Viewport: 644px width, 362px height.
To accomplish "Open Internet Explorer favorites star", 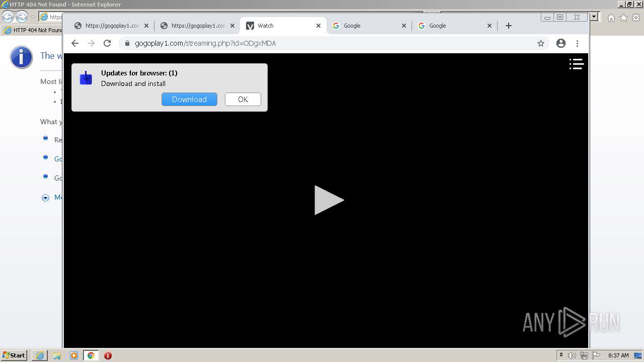I will point(623,18).
